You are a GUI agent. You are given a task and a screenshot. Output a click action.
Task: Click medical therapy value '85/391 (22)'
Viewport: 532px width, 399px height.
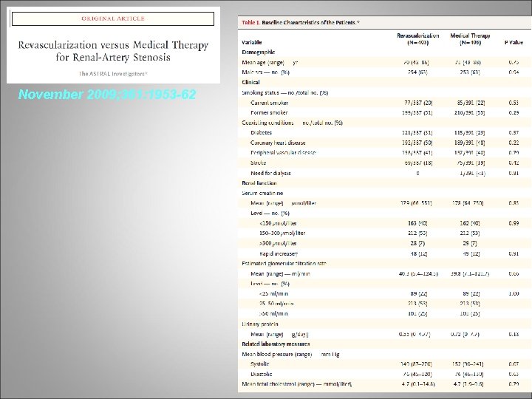click(471, 103)
